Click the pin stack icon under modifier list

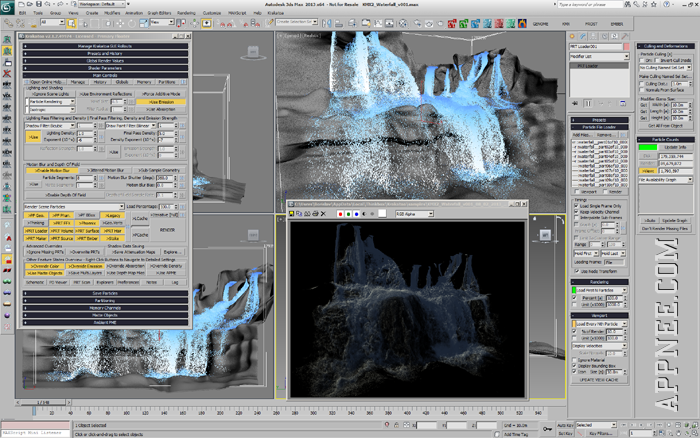tap(575, 104)
